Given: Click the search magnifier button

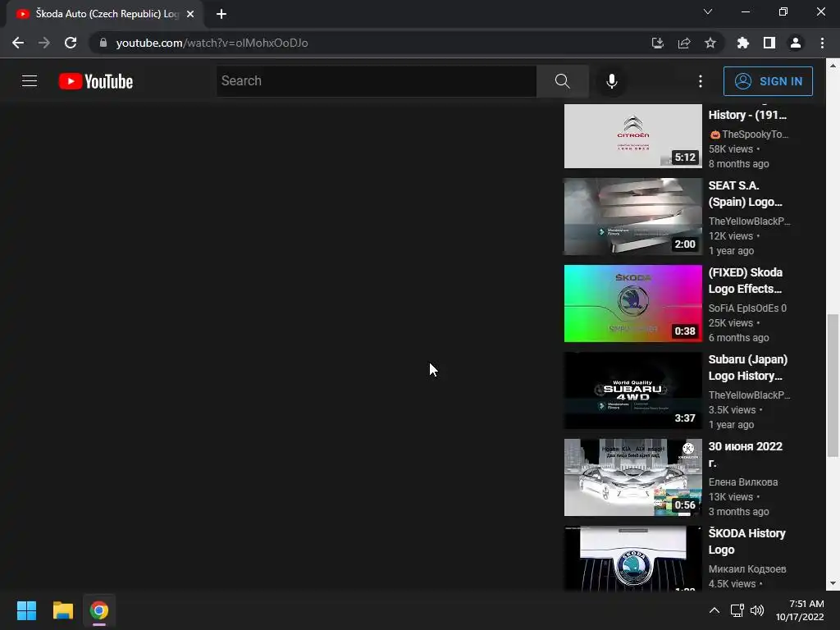Looking at the screenshot, I should coord(563,81).
